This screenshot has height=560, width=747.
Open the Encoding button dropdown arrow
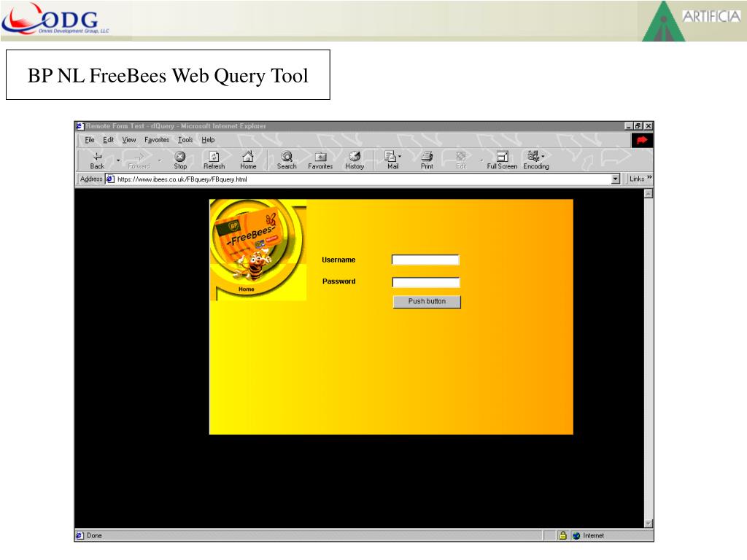(x=543, y=156)
